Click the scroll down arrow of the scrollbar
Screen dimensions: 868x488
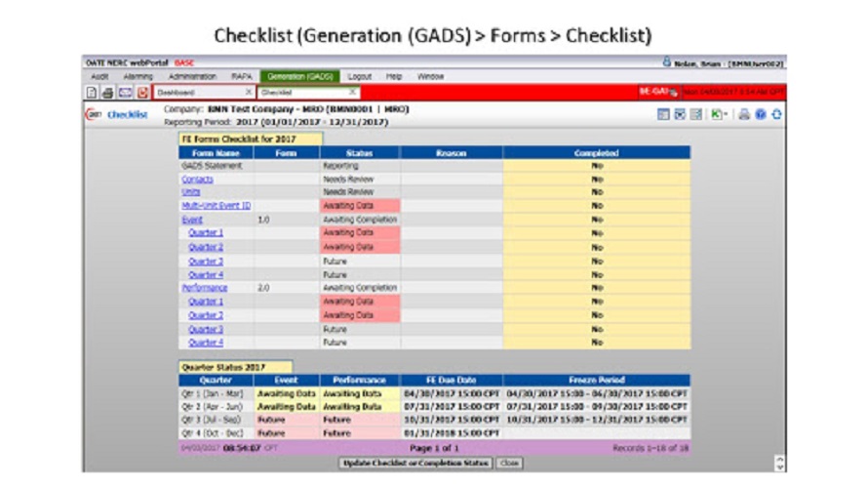[x=779, y=468]
